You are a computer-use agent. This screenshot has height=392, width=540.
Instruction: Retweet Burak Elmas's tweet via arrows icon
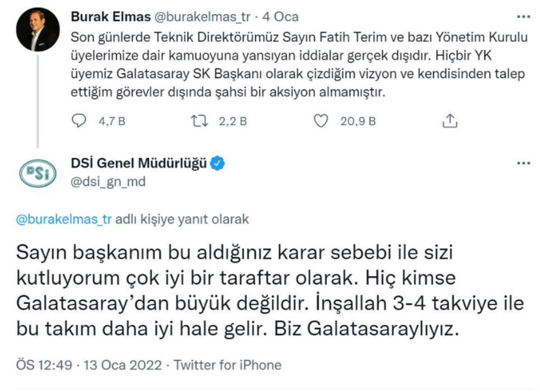[200, 121]
